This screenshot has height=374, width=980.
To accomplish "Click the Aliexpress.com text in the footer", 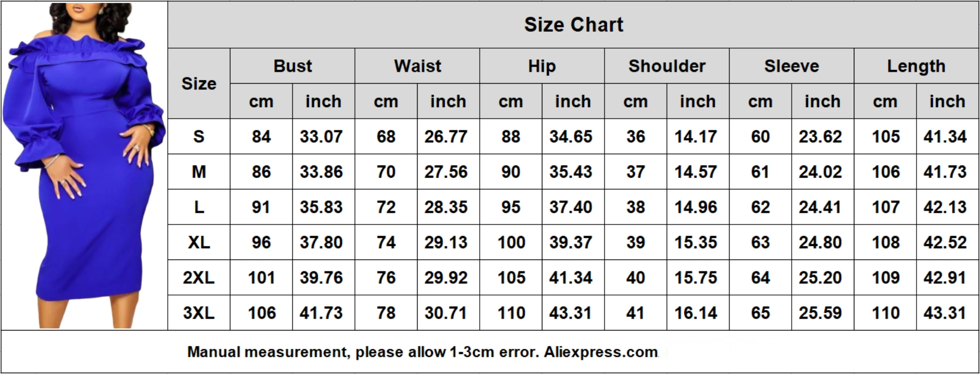I will pyautogui.click(x=601, y=352).
